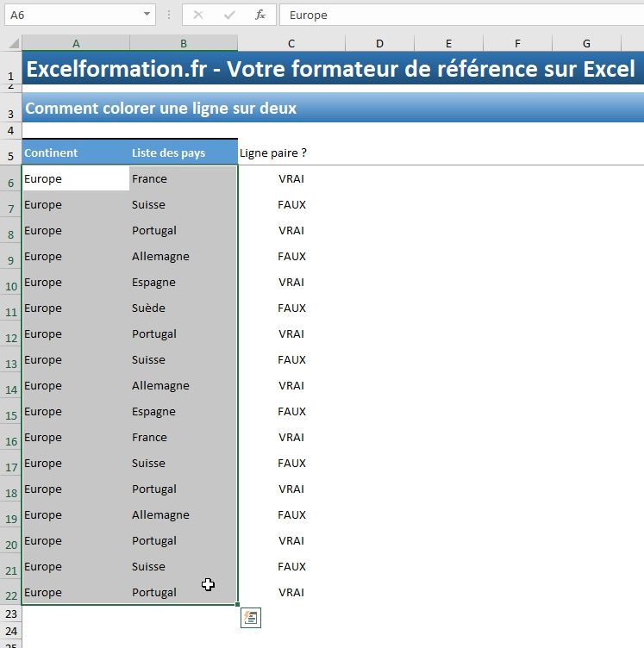Select column C by its header

click(x=291, y=43)
